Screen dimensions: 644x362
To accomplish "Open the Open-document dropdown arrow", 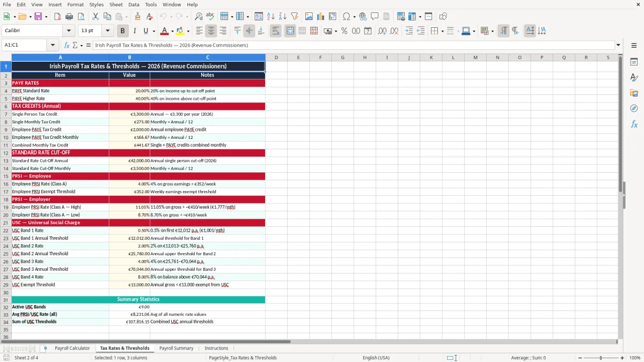I will (x=30, y=17).
